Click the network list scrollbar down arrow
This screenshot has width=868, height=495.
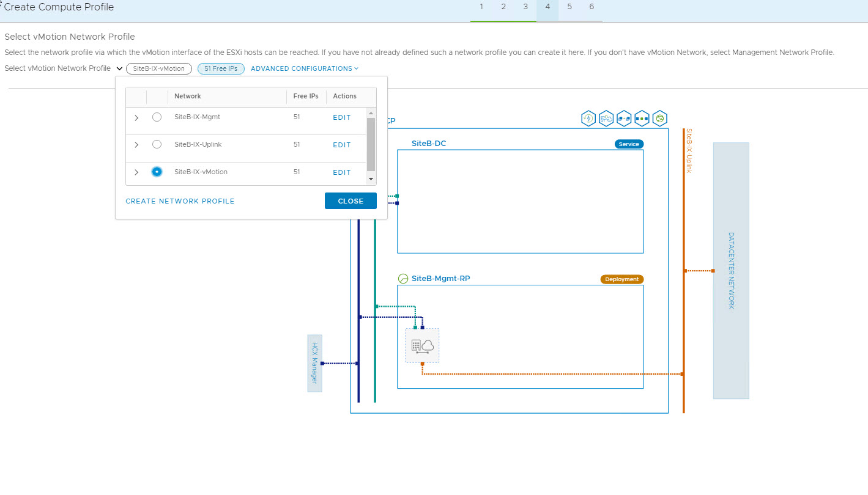[371, 179]
